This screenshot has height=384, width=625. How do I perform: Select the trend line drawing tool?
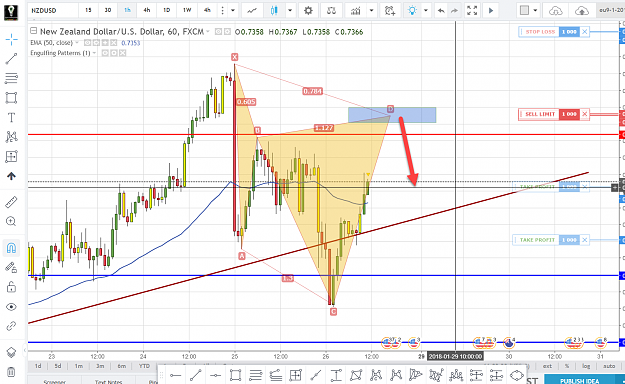11,59
